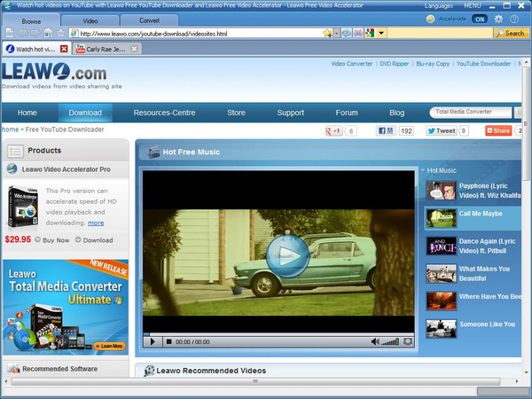
Task: Open Forum in the site navigation
Action: click(347, 113)
